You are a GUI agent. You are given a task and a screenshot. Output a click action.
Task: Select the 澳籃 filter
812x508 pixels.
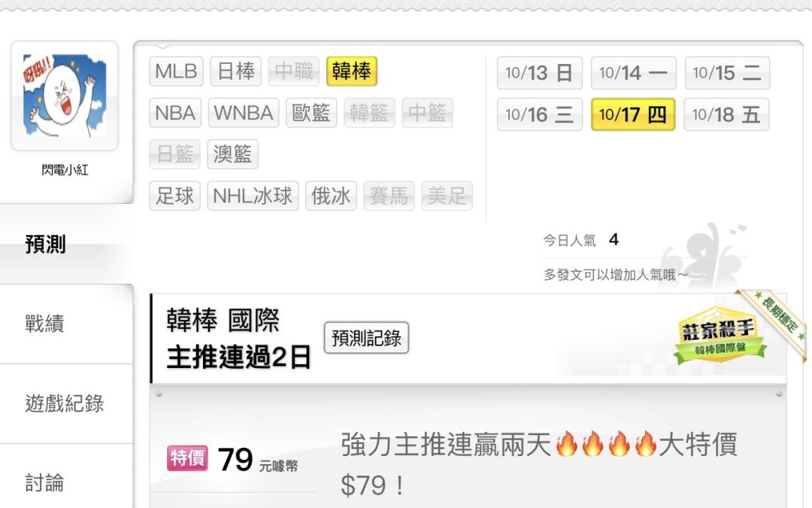click(232, 154)
